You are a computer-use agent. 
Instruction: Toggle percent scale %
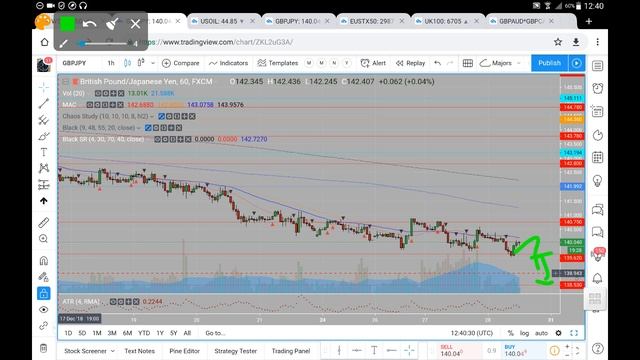tap(510, 333)
